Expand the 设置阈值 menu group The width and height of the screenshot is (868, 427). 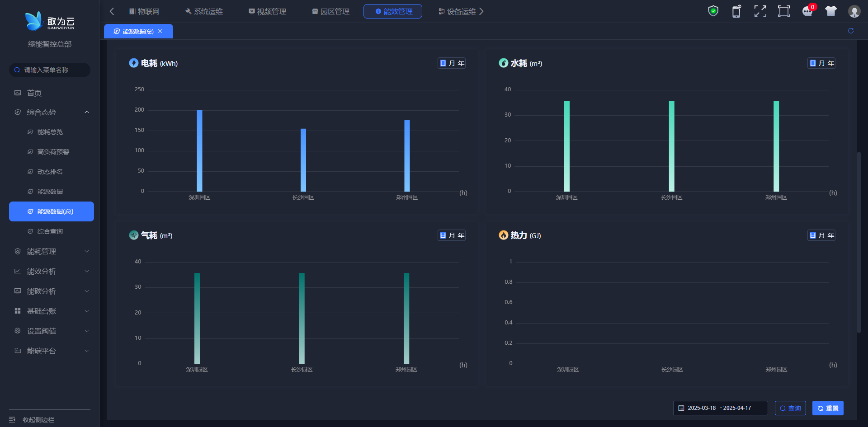[52, 331]
